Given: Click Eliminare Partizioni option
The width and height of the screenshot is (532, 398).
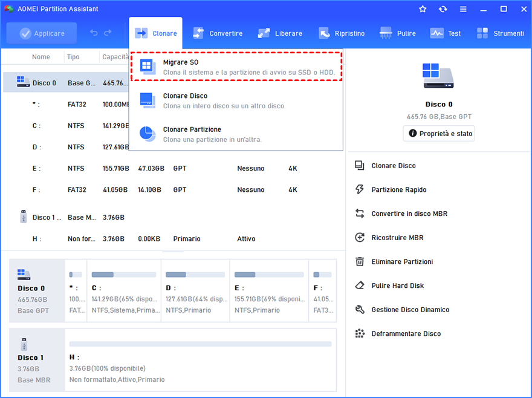Looking at the screenshot, I should point(402,261).
